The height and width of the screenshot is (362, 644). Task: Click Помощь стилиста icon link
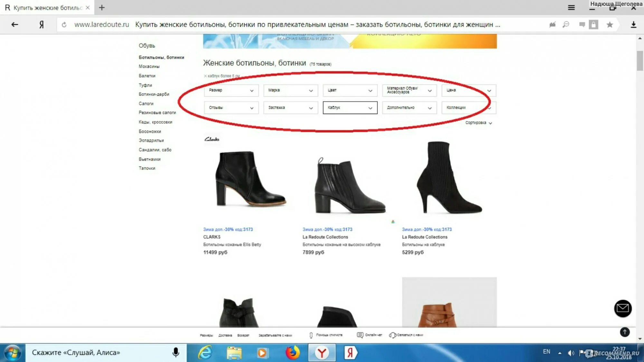tap(326, 335)
